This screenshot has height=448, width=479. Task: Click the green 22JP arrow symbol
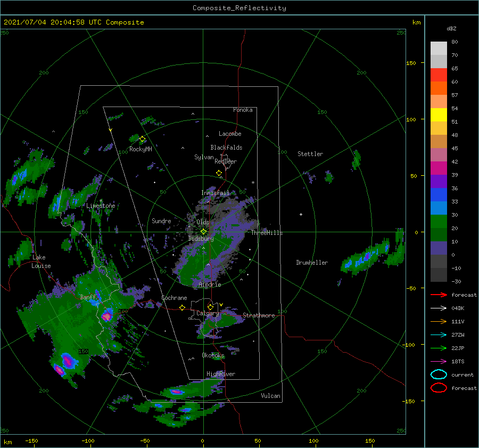click(x=439, y=348)
